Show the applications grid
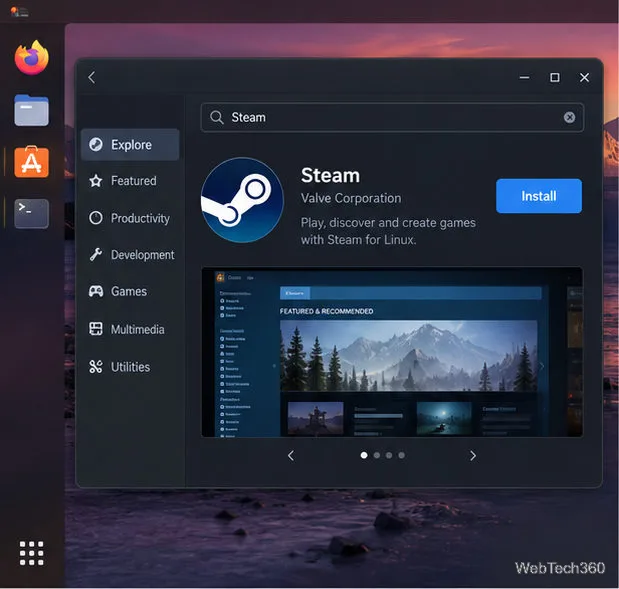619x589 pixels. [x=32, y=553]
